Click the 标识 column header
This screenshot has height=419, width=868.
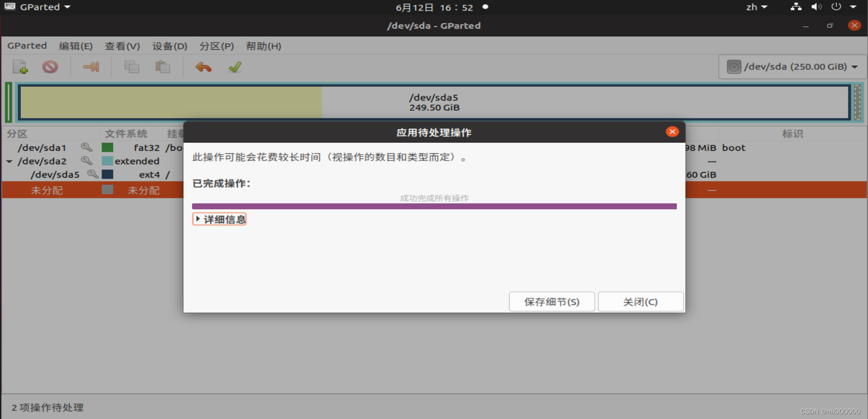792,134
